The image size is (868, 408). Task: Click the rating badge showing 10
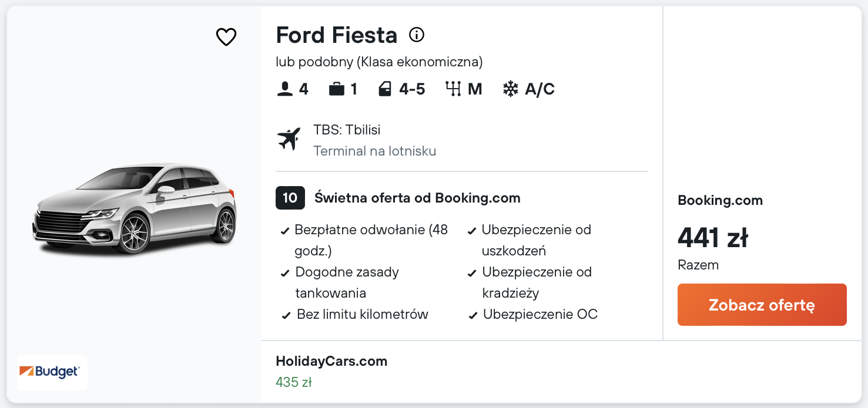(x=290, y=198)
